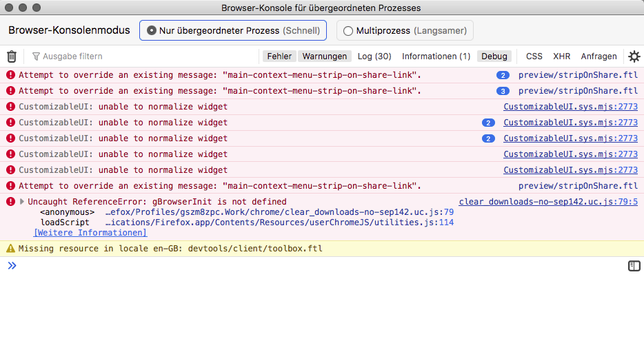Toggle the Debug filter button
The height and width of the screenshot is (363, 644).
pos(494,56)
